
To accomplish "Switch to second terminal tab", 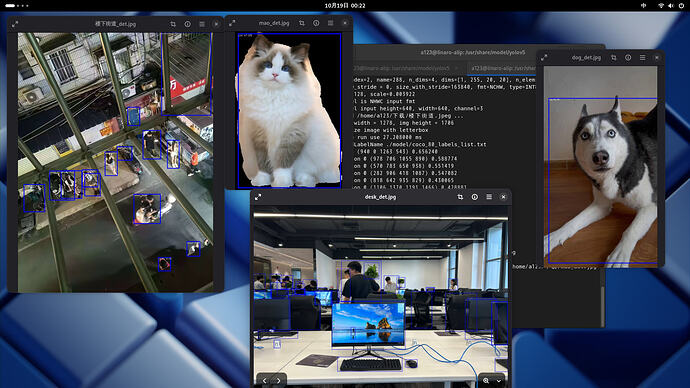I will [501, 68].
